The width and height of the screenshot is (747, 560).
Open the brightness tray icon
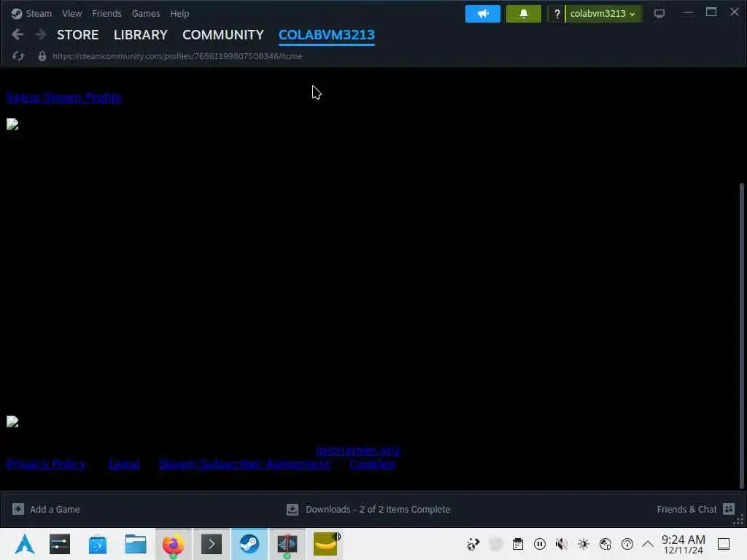tap(584, 544)
